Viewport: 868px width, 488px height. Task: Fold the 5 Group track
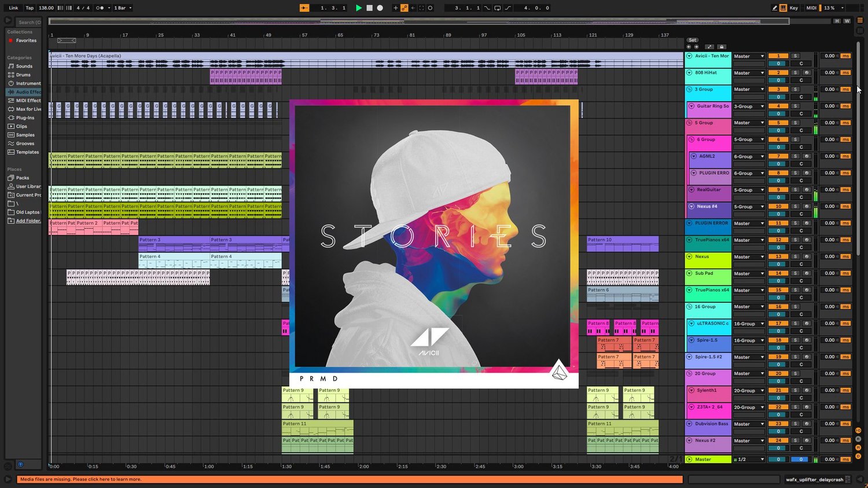pos(689,123)
